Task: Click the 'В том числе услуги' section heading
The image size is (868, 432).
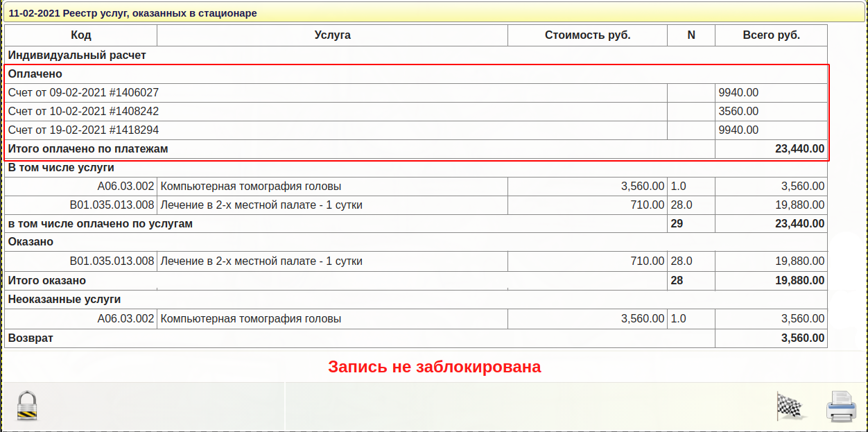Action: click(61, 168)
